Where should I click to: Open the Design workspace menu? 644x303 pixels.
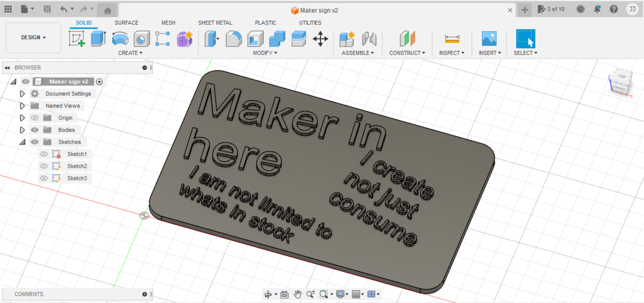click(33, 37)
